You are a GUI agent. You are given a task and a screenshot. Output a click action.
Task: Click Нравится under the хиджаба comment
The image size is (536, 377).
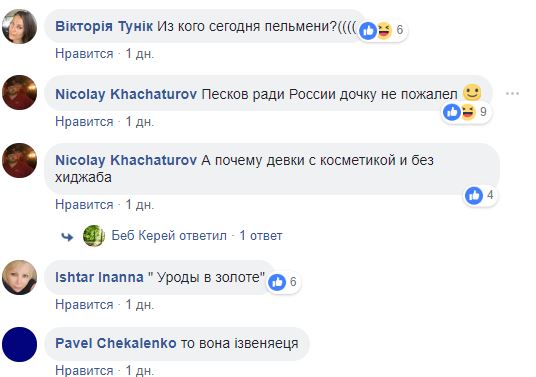[x=84, y=204]
